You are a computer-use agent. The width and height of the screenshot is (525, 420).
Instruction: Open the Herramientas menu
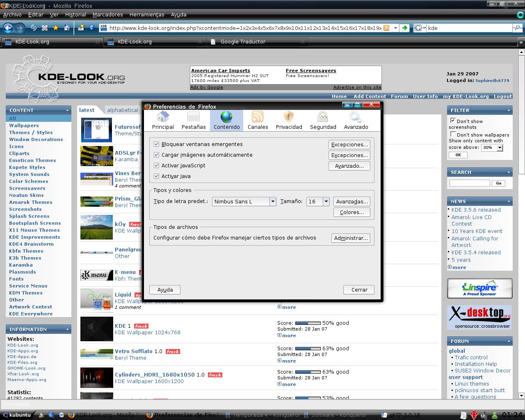click(x=147, y=14)
